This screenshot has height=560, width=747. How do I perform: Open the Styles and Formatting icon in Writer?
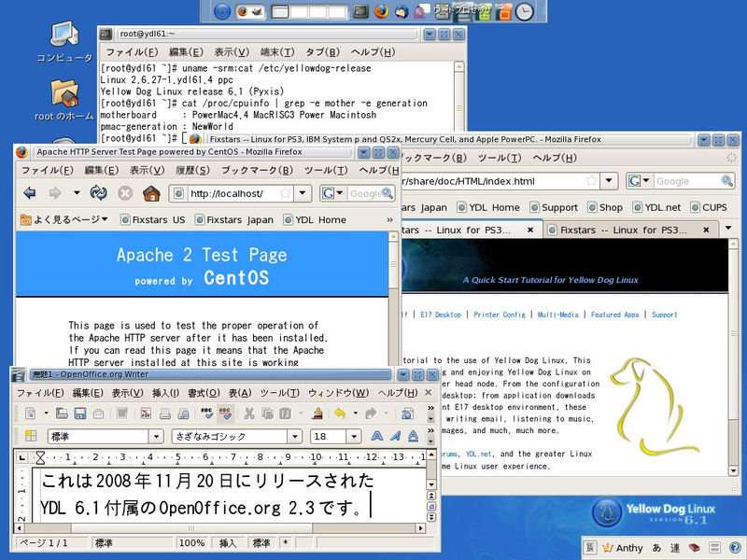click(31, 436)
